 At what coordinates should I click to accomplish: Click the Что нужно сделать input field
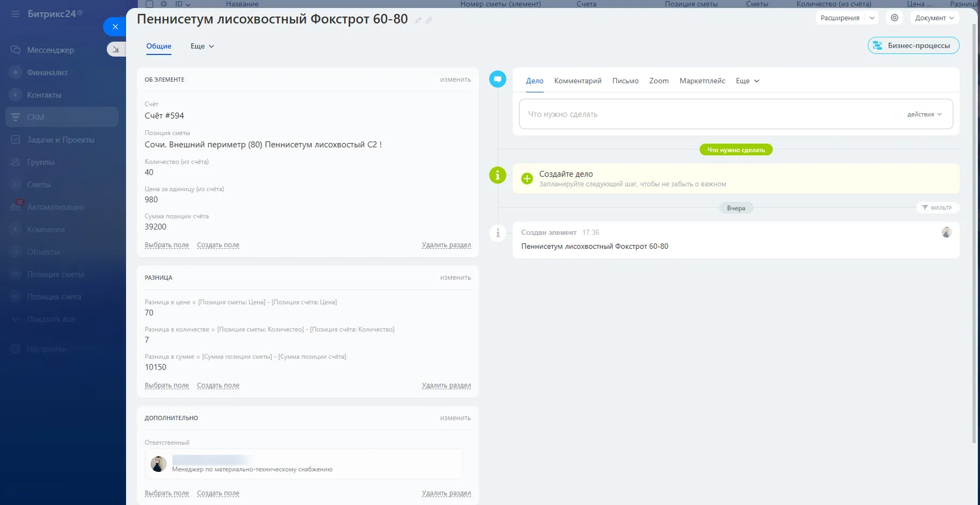click(x=710, y=114)
